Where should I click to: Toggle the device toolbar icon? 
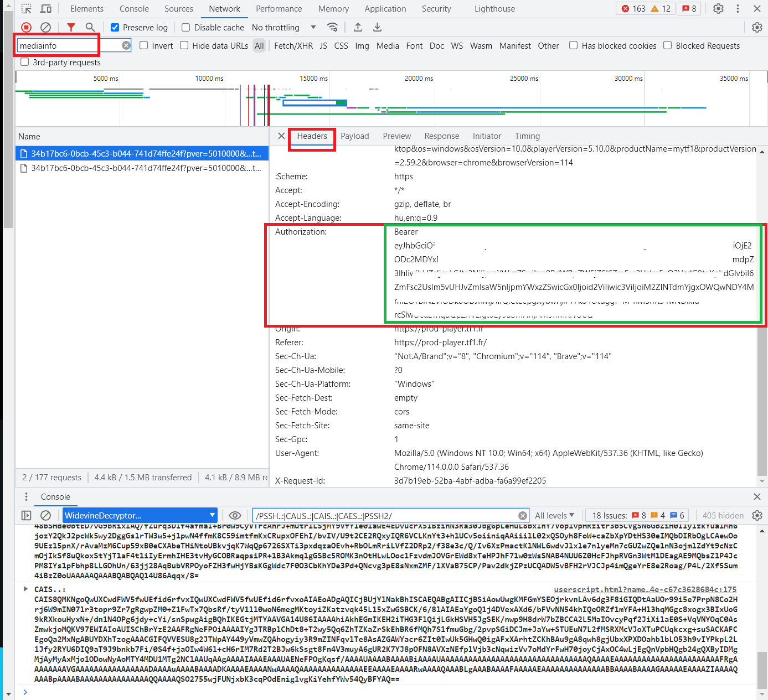coord(46,9)
